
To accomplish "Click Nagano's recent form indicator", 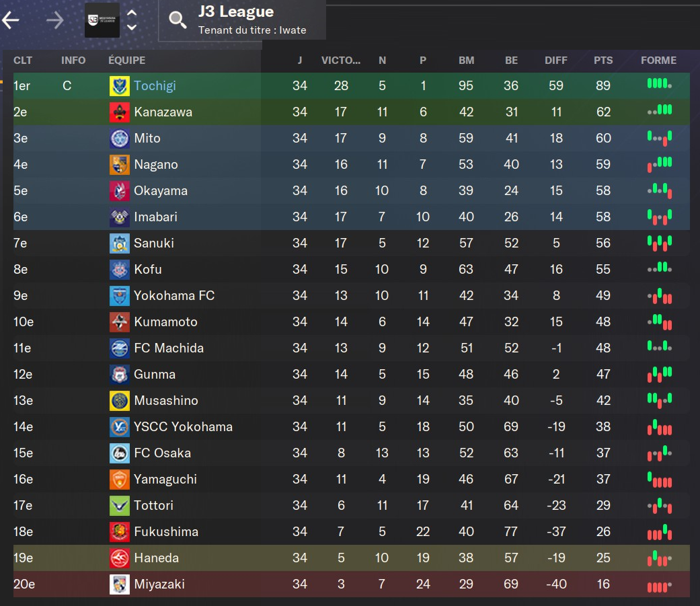I will tap(659, 164).
